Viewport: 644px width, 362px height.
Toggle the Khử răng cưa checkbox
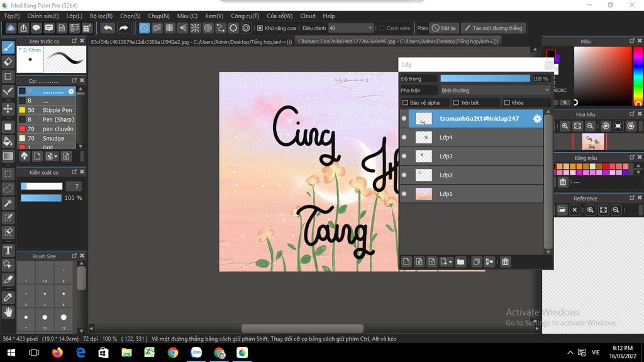(x=260, y=28)
